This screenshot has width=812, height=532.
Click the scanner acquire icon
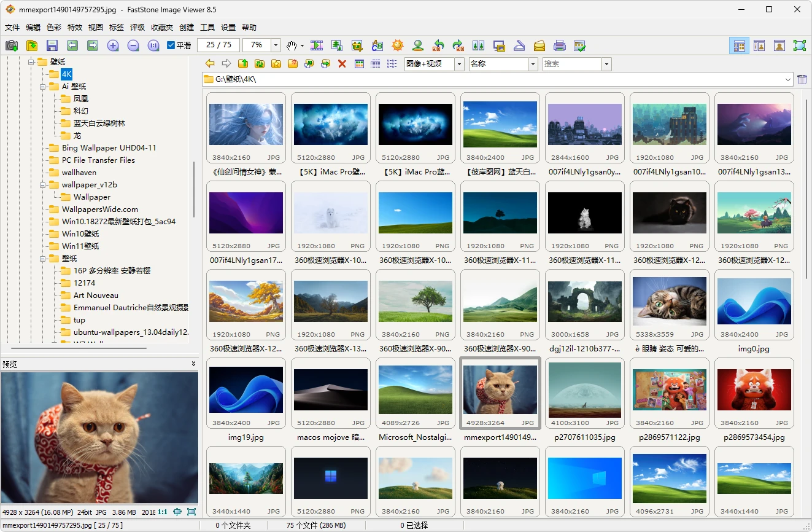click(519, 45)
